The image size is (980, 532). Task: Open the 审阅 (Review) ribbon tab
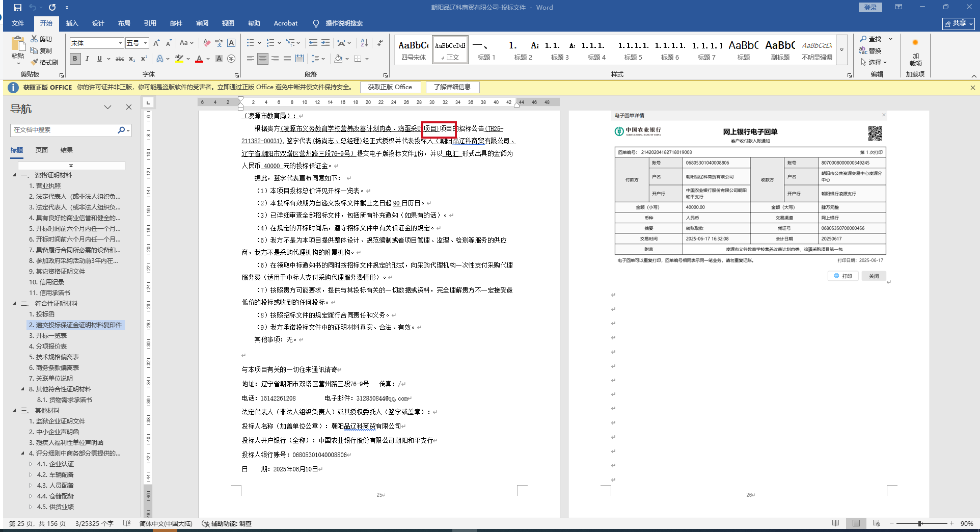(x=202, y=23)
